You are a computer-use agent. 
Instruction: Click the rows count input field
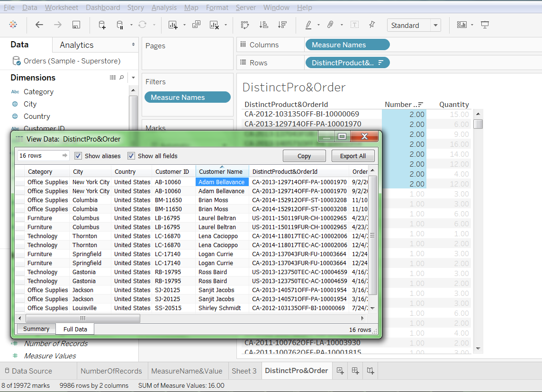click(43, 155)
